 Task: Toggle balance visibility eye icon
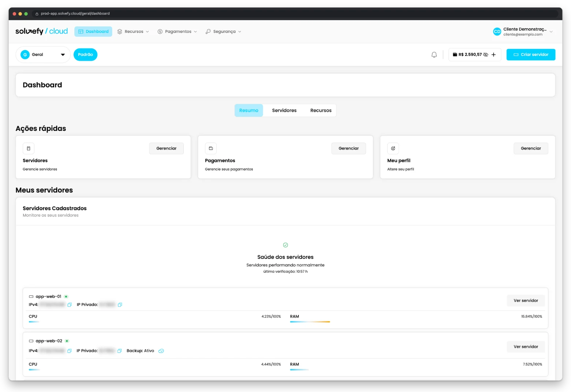pyautogui.click(x=486, y=55)
